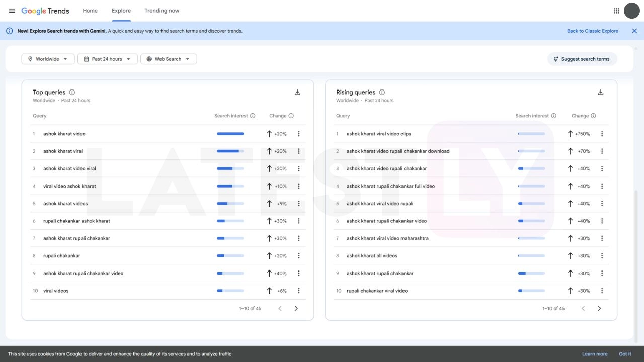Click the Top queries info icon
644x362 pixels.
tap(72, 92)
